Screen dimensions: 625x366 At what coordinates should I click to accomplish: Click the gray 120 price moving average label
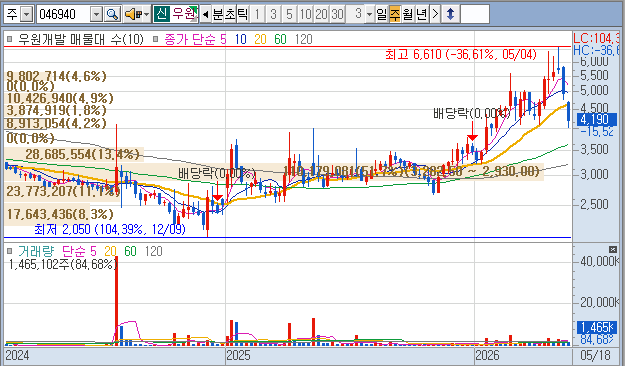click(x=303, y=39)
